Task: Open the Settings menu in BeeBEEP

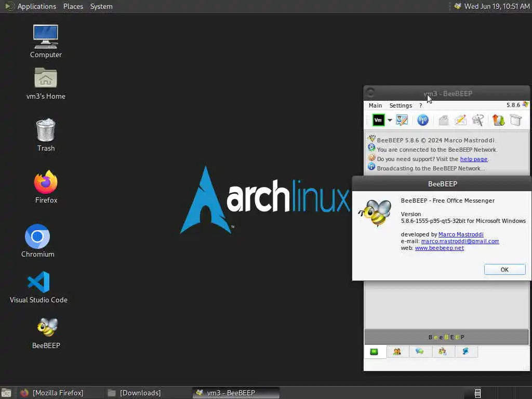Action: (401, 105)
